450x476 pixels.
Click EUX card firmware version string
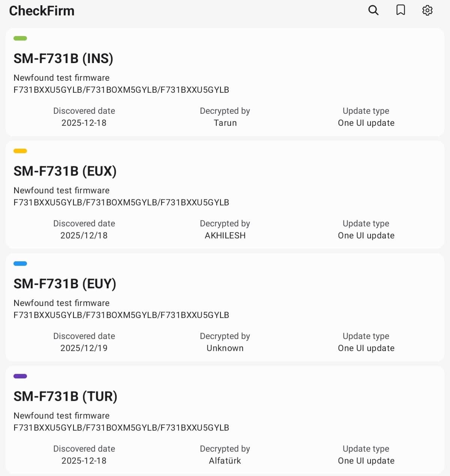pyautogui.click(x=121, y=202)
